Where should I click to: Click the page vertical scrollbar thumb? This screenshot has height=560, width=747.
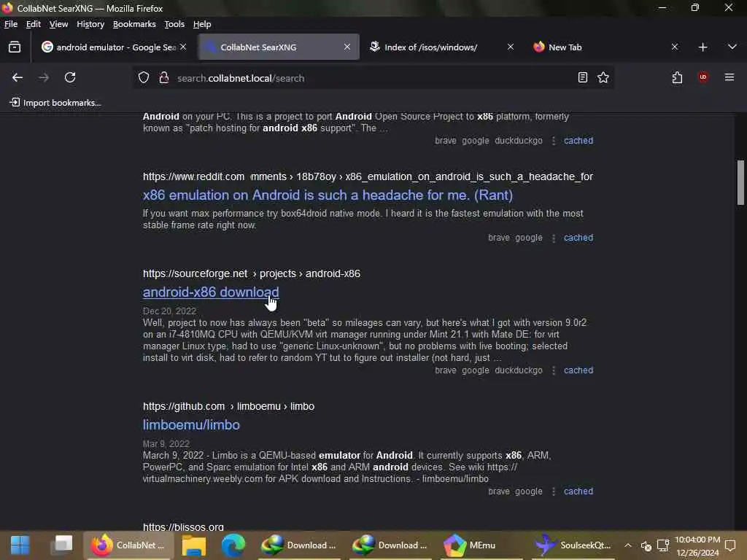[740, 182]
